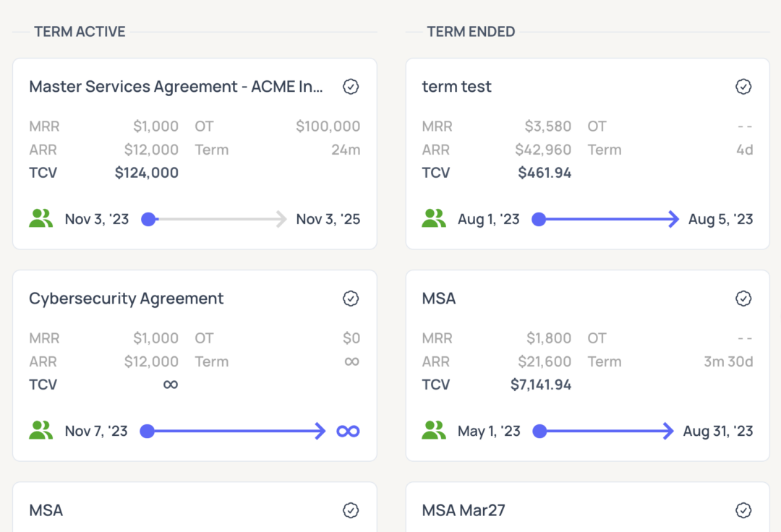Open the MSA Mar27 contract title
The height and width of the screenshot is (532, 781).
(x=464, y=510)
